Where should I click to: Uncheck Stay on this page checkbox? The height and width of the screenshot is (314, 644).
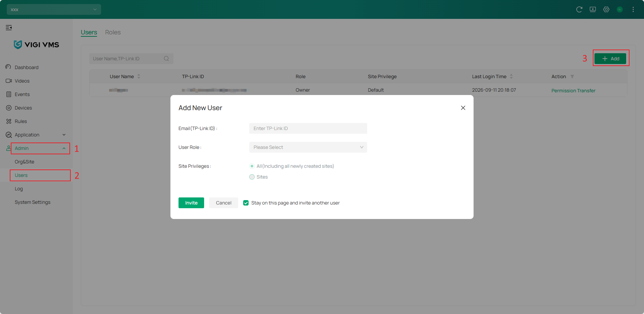tap(246, 203)
